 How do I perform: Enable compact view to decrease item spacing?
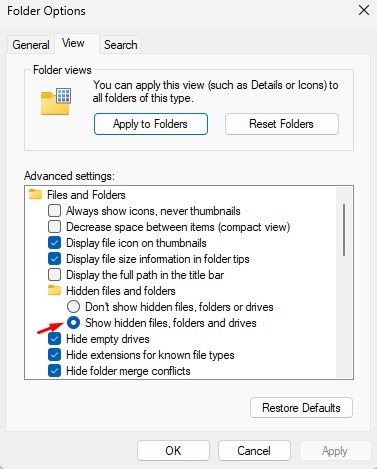54,227
